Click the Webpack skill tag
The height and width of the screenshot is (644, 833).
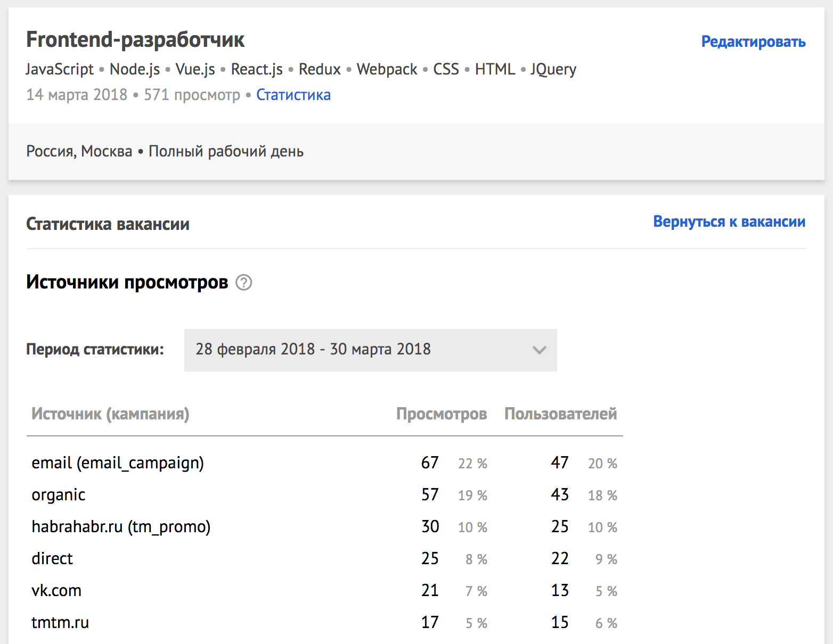[387, 69]
